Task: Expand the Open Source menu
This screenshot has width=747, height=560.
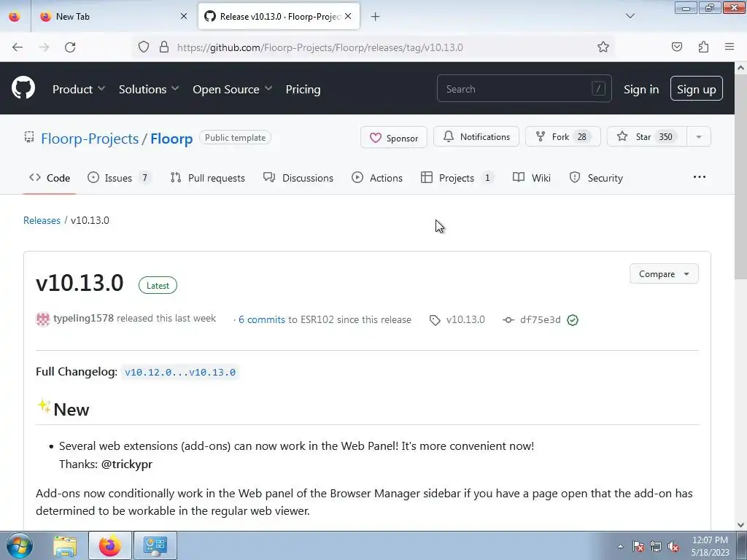Action: point(232,89)
